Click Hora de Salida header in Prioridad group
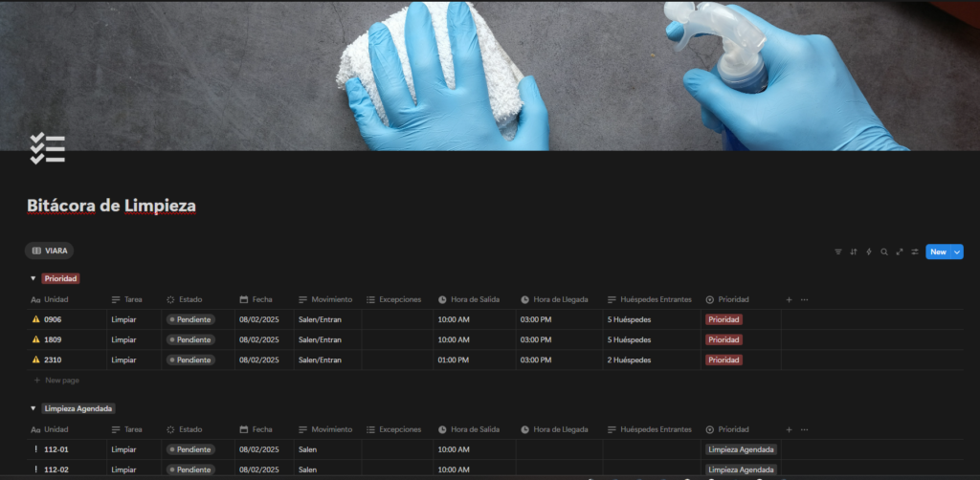Viewport: 980px width, 480px height. point(475,299)
